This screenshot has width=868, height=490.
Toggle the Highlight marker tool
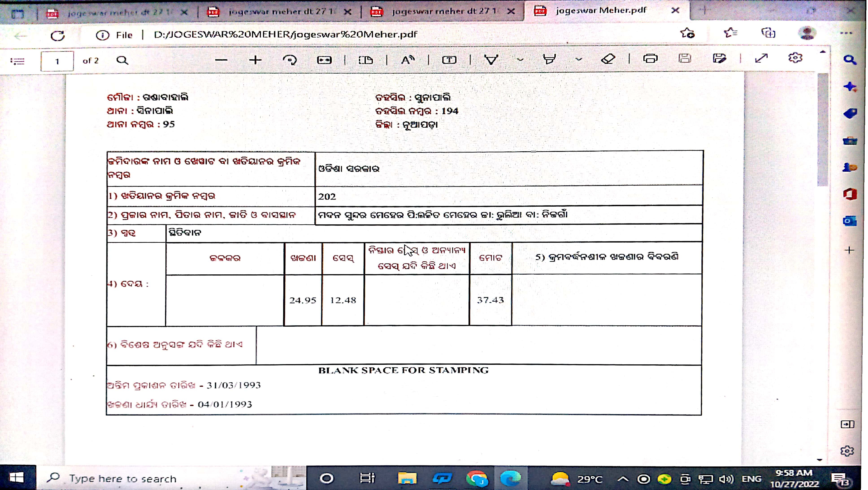[x=549, y=59]
